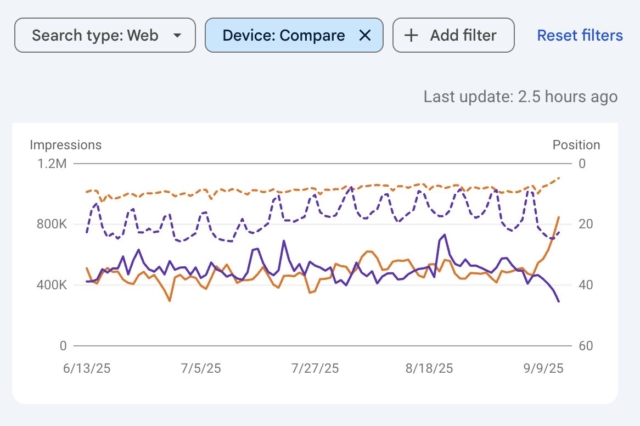Click the 800K impressions tick label

(50, 224)
